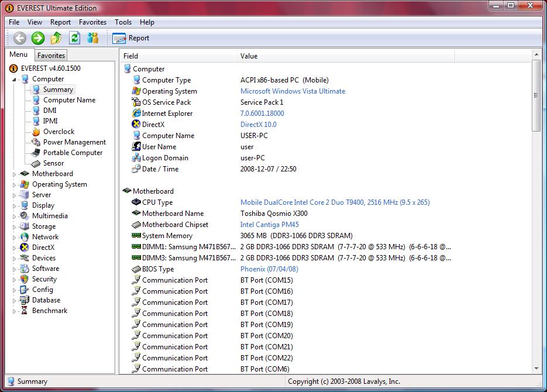Open the Report menu
Screen dimensions: 547x392
point(60,22)
